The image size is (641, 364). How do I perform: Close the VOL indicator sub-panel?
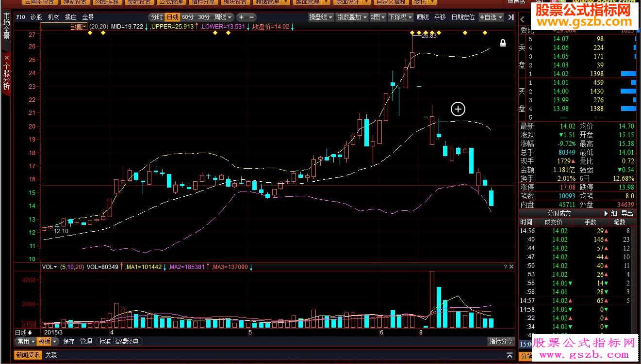[511, 267]
